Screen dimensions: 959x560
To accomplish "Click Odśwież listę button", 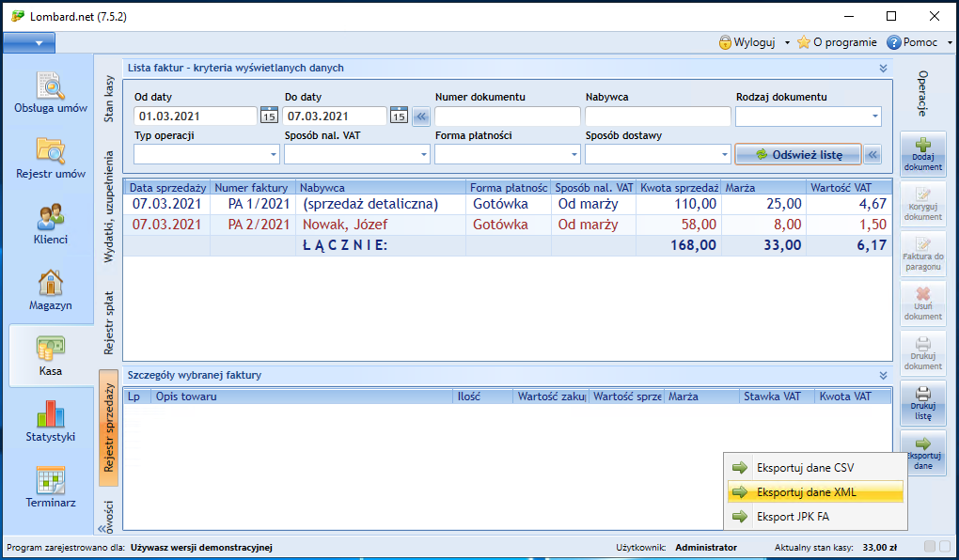I will click(797, 154).
